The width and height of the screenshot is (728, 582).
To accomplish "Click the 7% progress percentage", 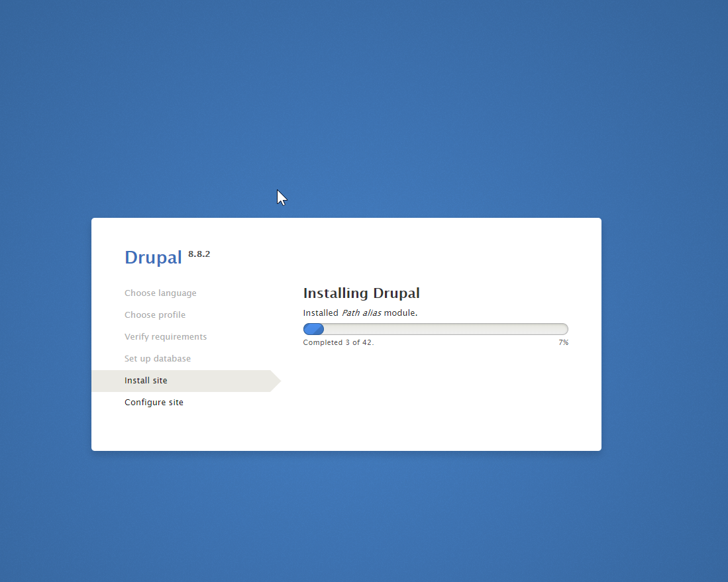I will [x=563, y=342].
